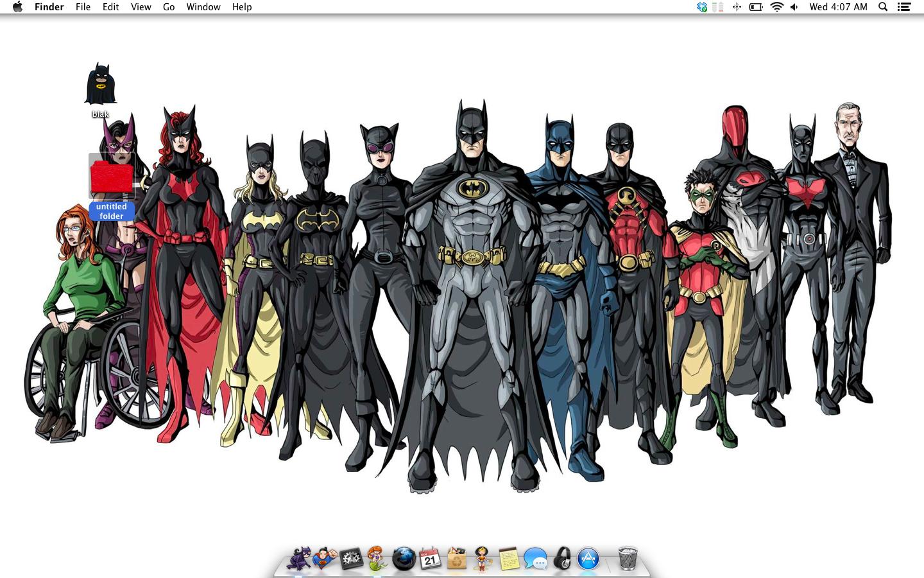Click the Wed 4:07 AM clock

pos(838,7)
